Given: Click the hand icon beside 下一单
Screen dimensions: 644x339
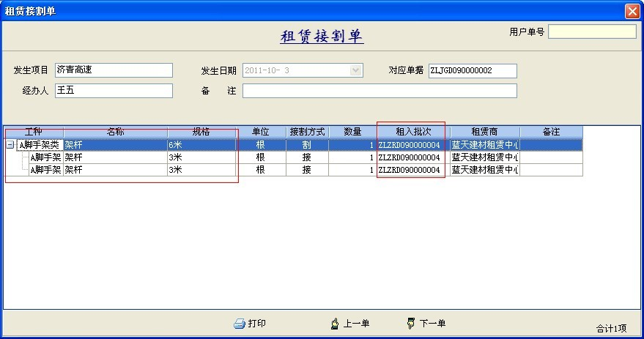Looking at the screenshot, I should pos(410,324).
